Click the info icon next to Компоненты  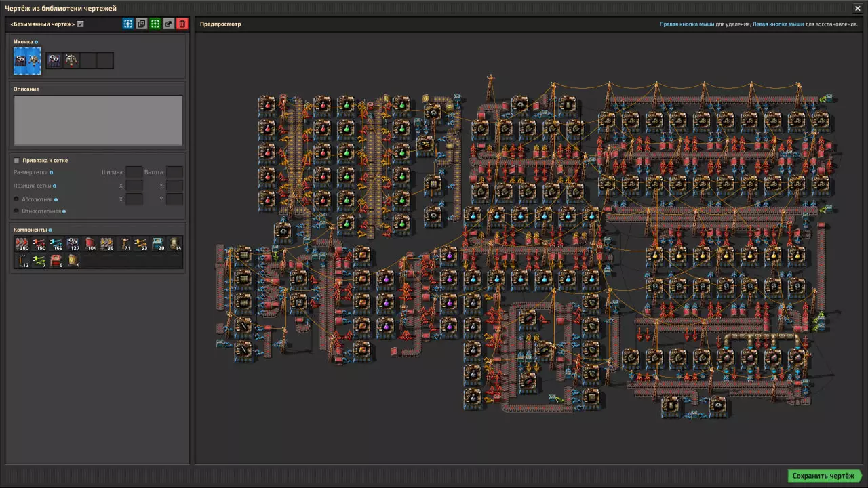[x=49, y=230]
